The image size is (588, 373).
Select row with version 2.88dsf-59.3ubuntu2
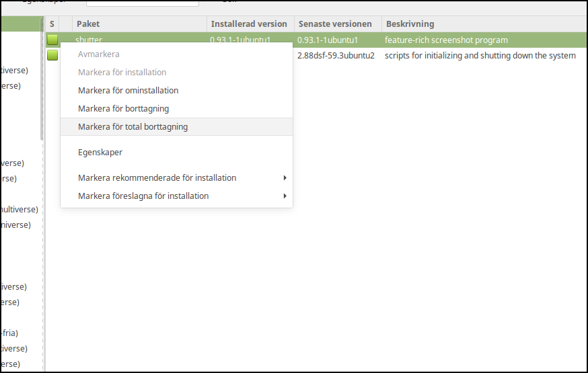(336, 55)
